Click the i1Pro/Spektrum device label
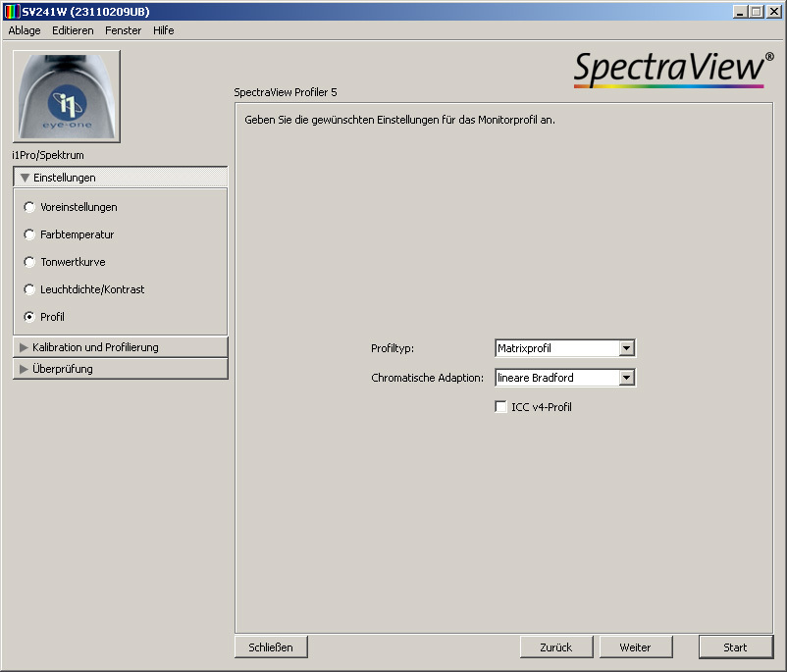The width and height of the screenshot is (787, 672). (48, 155)
